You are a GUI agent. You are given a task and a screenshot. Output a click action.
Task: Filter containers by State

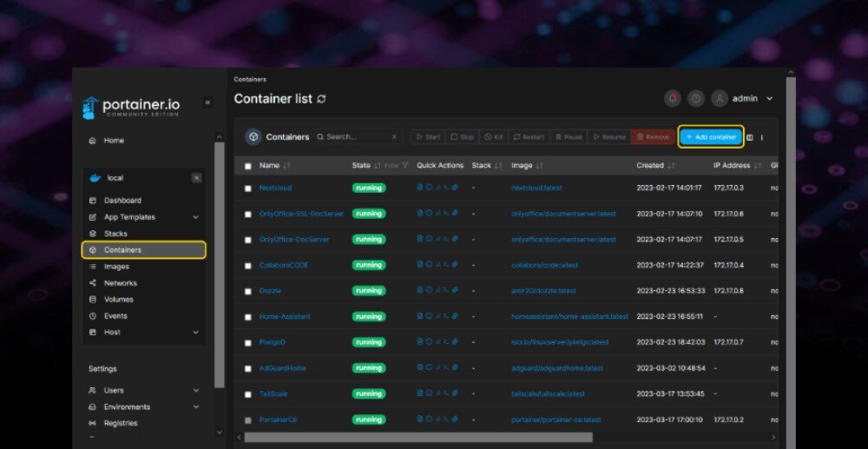click(x=397, y=166)
